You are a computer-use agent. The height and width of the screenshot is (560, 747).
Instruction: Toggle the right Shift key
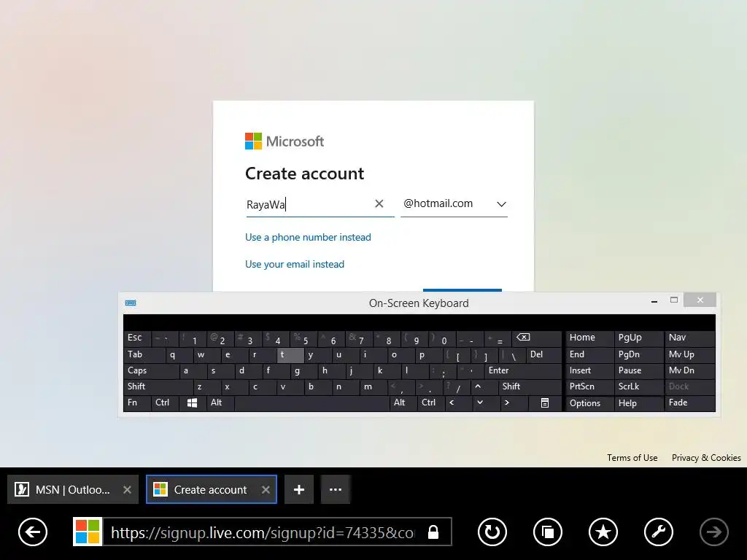pos(530,386)
